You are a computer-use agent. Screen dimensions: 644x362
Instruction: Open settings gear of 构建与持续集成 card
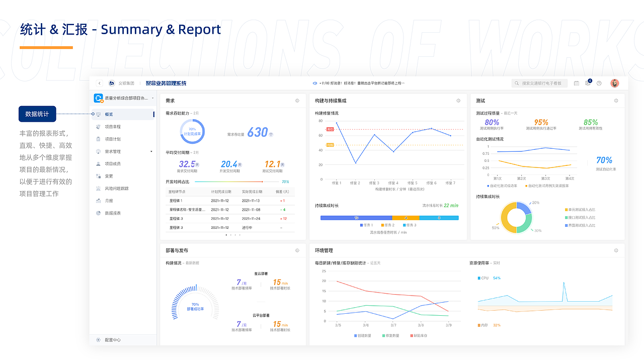[458, 101]
